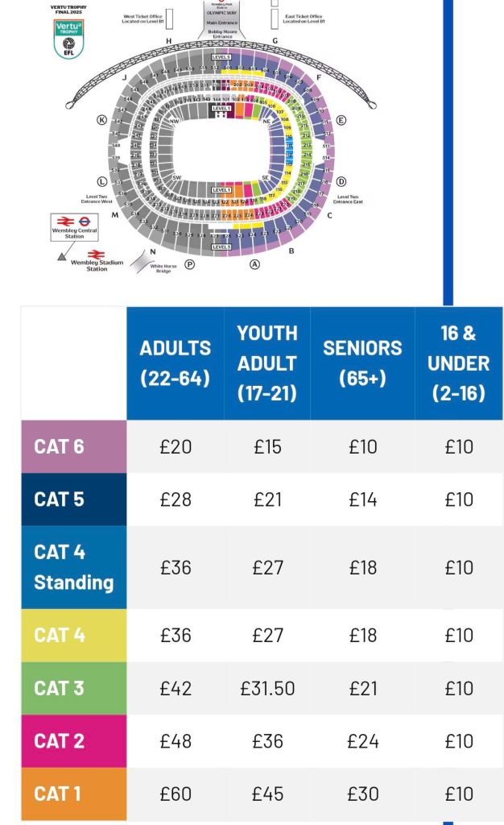Click the grey triangle marker near Wembley Stadium Station
The width and height of the screenshot is (504, 825).
coord(61,255)
